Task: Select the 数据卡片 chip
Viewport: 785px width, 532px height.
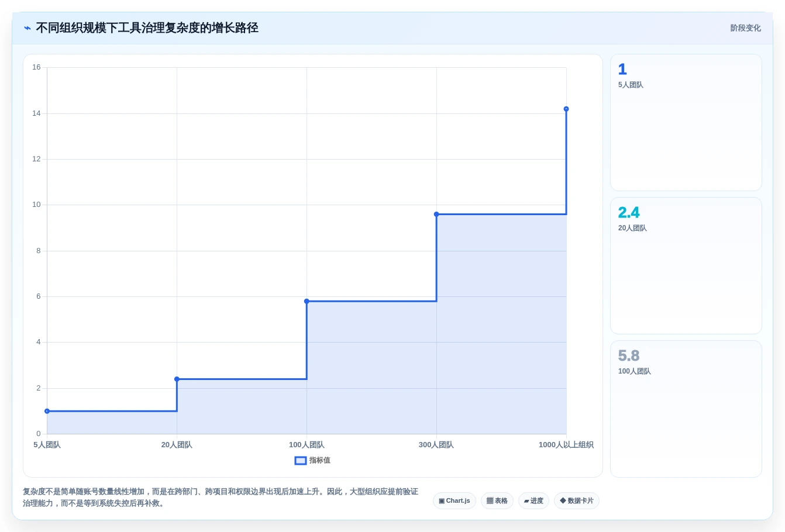Action: click(x=577, y=501)
